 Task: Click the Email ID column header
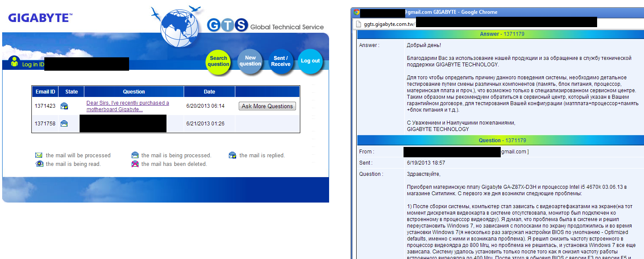pos(45,91)
